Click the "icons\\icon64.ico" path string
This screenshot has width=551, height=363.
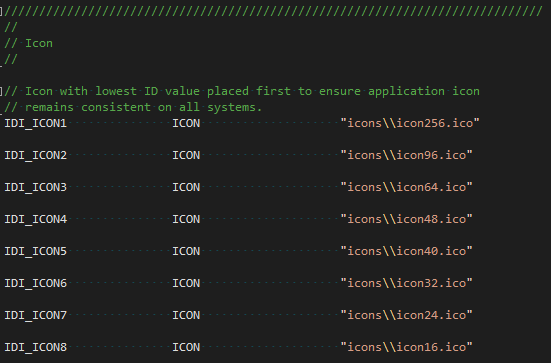(x=407, y=187)
